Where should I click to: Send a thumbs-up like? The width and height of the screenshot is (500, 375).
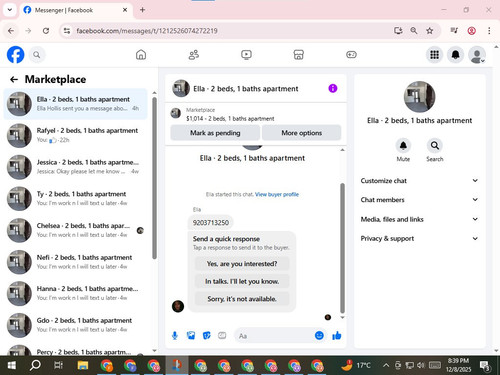coord(337,335)
